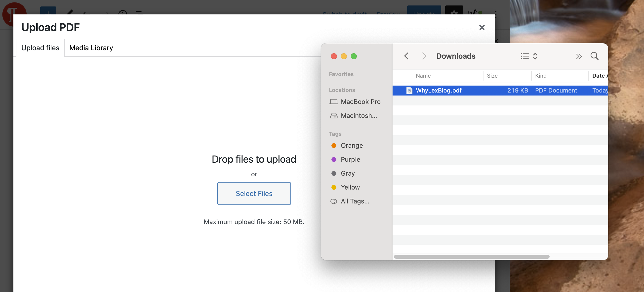Show more Finder toolbar items chevrons
This screenshot has width=644, height=292.
pos(579,56)
